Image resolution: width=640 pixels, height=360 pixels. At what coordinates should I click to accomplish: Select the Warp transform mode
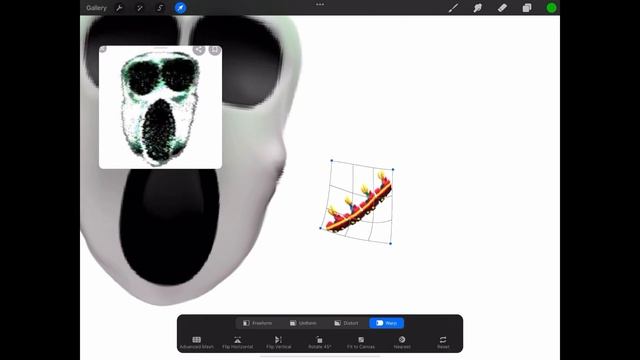pos(387,323)
